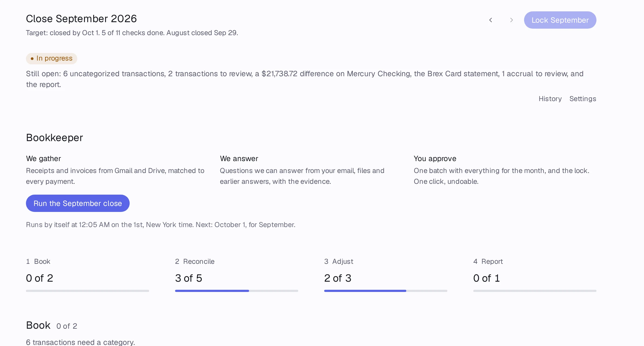Open the History link

click(x=550, y=99)
